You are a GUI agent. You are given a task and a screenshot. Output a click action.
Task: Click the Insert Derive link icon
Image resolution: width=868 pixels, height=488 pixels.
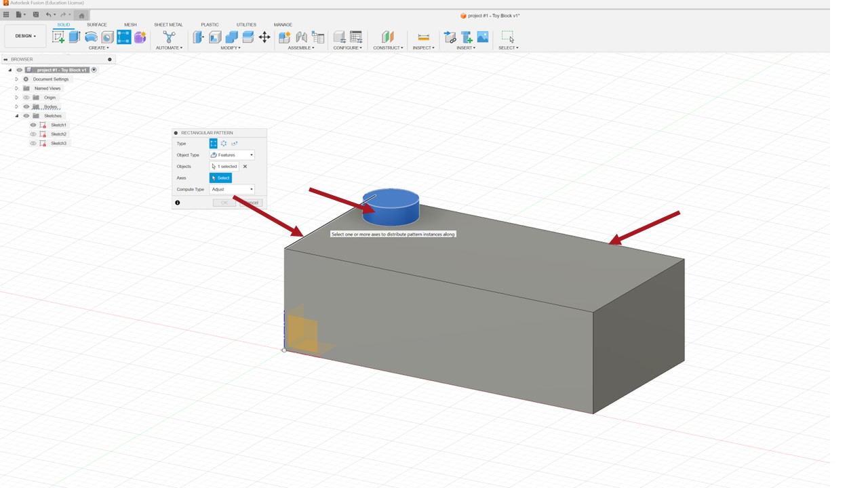(450, 37)
